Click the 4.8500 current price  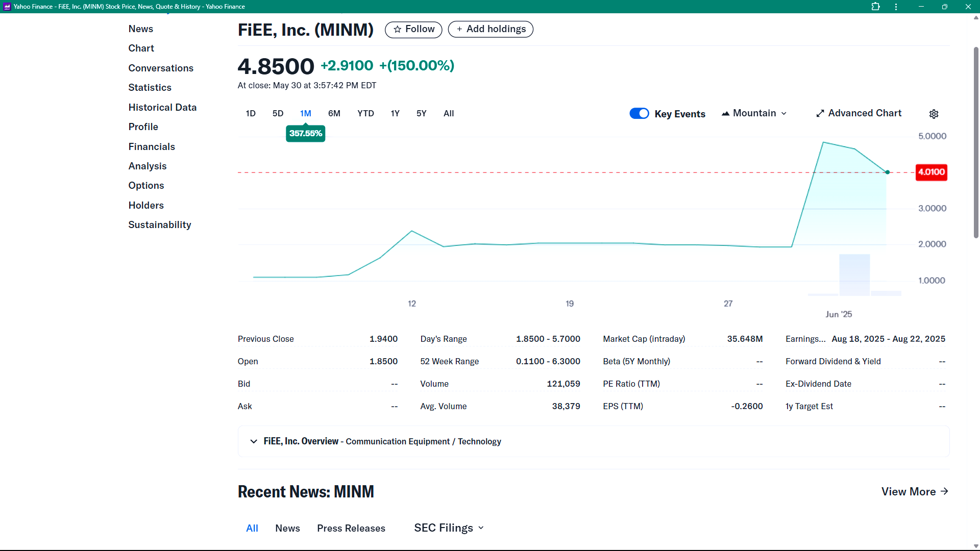(x=276, y=66)
